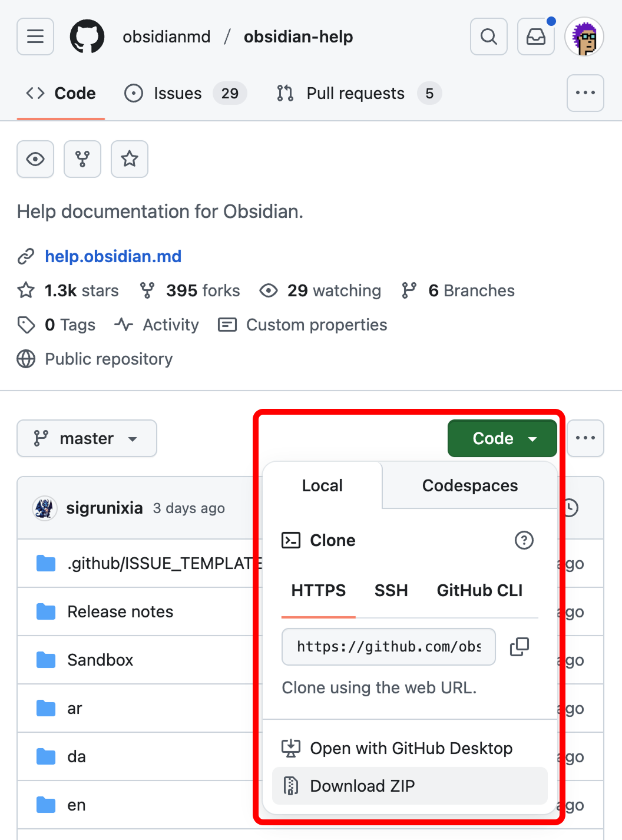Screen dimensions: 622x840
Task: Open the green Code dropdown
Action: click(501, 438)
